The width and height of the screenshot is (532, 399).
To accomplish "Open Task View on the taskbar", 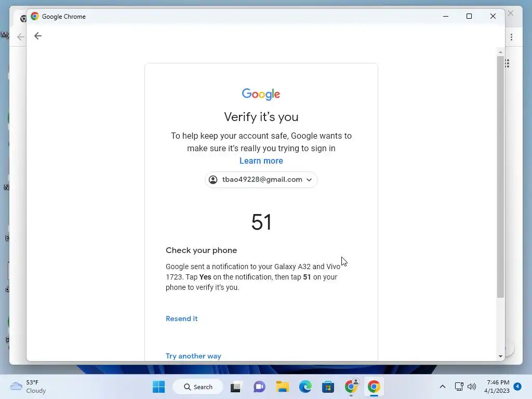I will [236, 387].
